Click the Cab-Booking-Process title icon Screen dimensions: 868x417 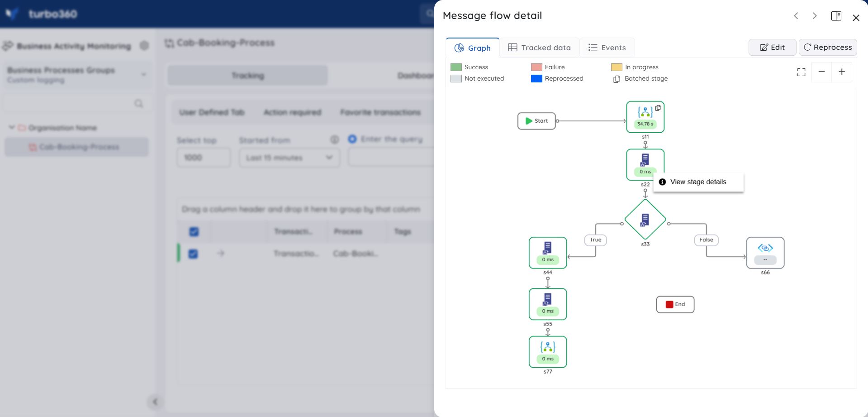[169, 43]
